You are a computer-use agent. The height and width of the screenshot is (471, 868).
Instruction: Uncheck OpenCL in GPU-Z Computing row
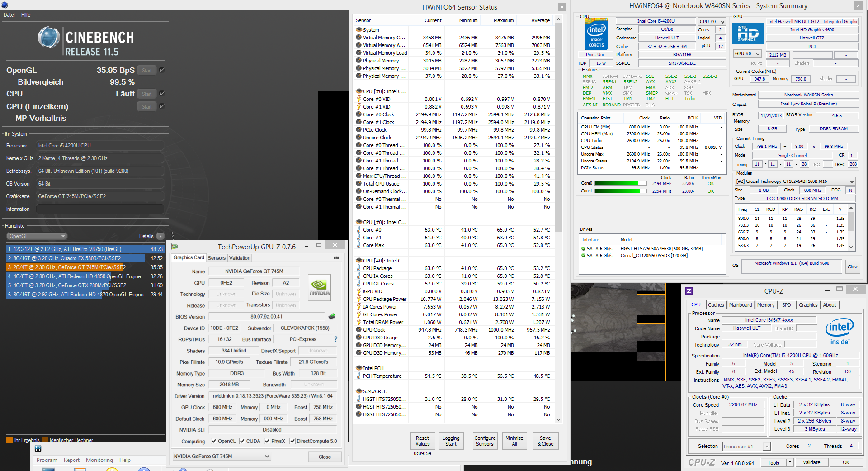click(214, 441)
